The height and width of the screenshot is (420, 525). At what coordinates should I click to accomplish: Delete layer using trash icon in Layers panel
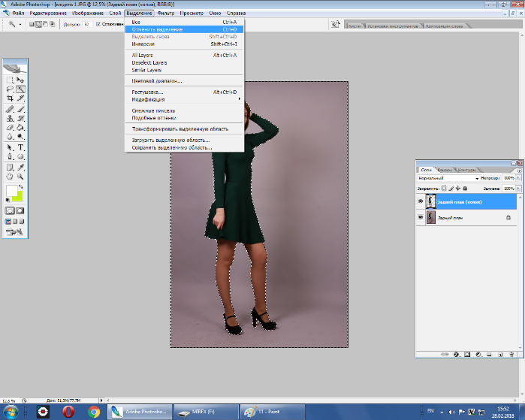pos(511,354)
